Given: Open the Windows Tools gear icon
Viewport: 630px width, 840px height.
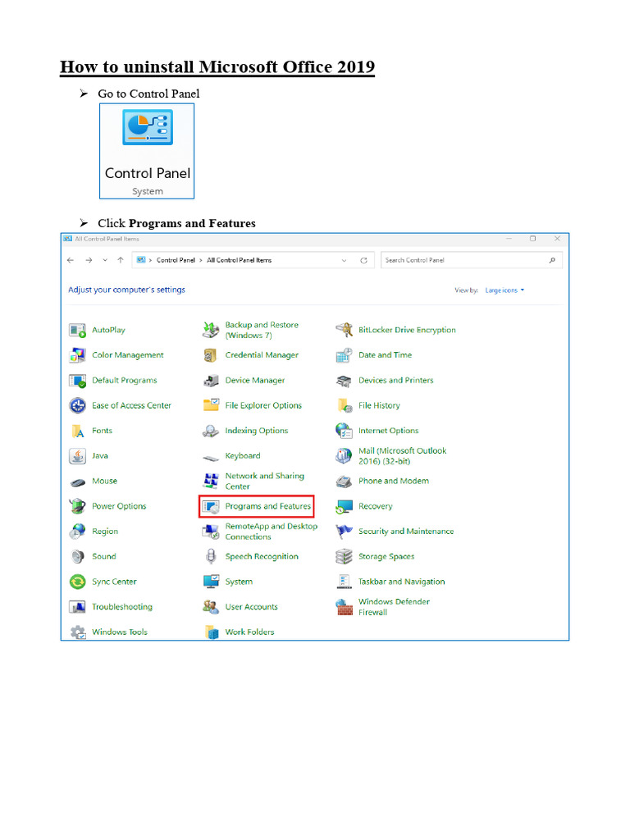Looking at the screenshot, I should coord(78,632).
